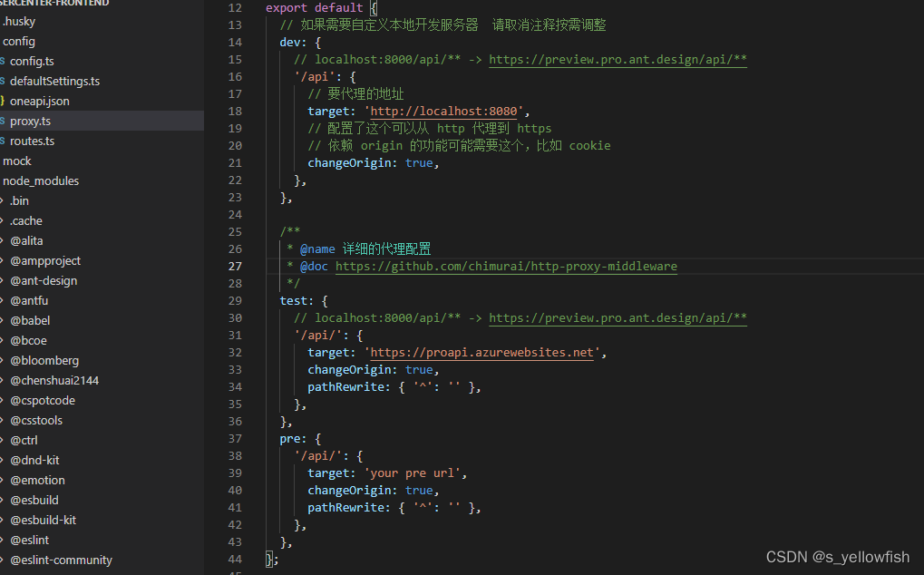The height and width of the screenshot is (575, 924).
Task: Click '/api' key on line 16
Action: [x=314, y=77]
